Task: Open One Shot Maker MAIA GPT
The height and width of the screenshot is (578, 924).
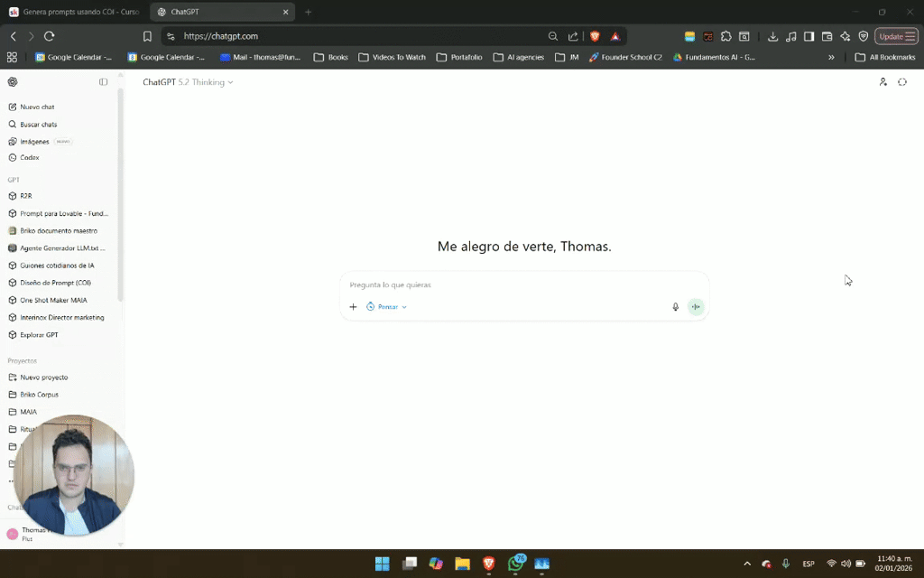Action: coord(48,300)
